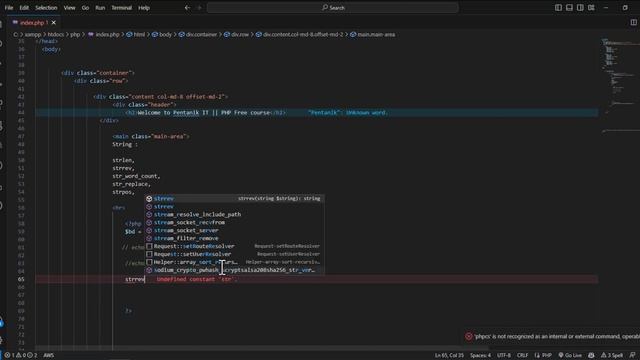Open the div.content.col-md-8.offset-md-2 breadcrumb

(300, 35)
